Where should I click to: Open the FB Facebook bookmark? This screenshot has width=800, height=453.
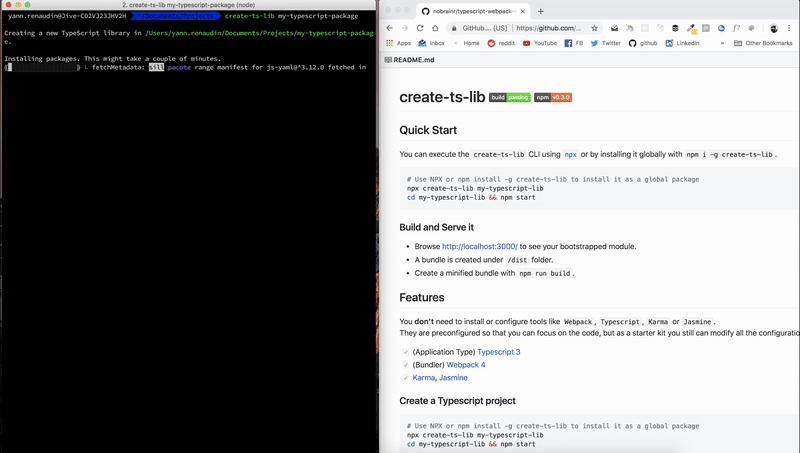(x=573, y=43)
